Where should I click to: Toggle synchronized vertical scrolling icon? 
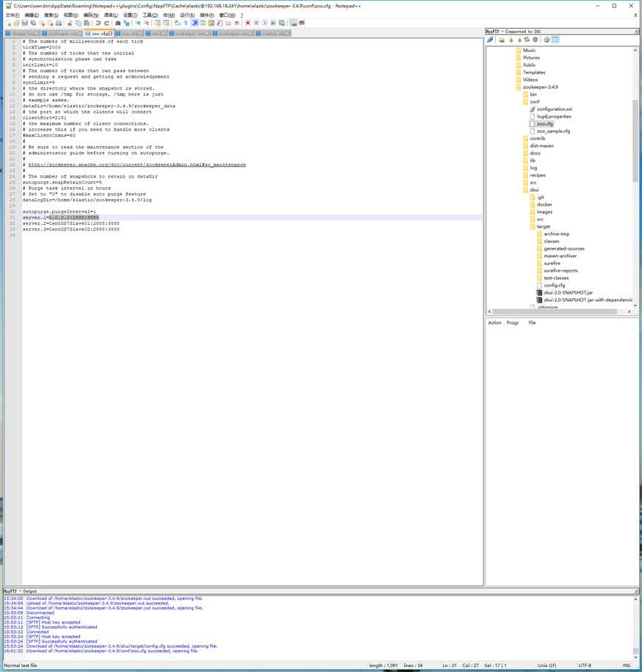[158, 24]
